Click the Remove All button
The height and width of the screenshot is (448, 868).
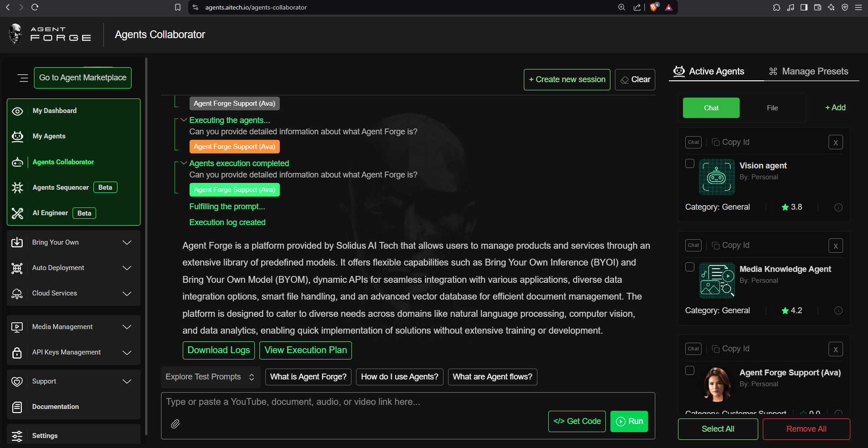coord(806,429)
